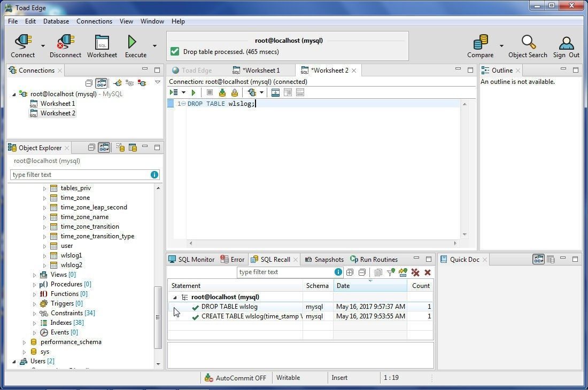Toggle the link button in Quick Doc panel
The image size is (588, 390).
coord(538,259)
